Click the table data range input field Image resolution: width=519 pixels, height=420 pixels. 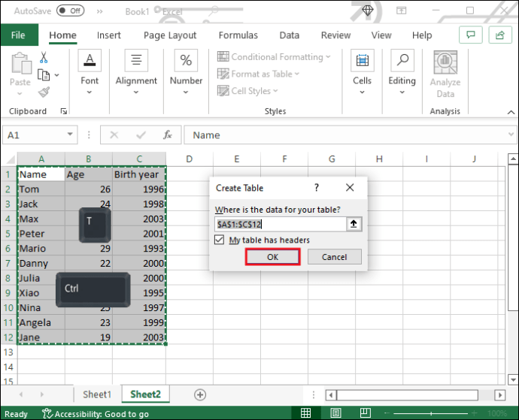tap(278, 224)
